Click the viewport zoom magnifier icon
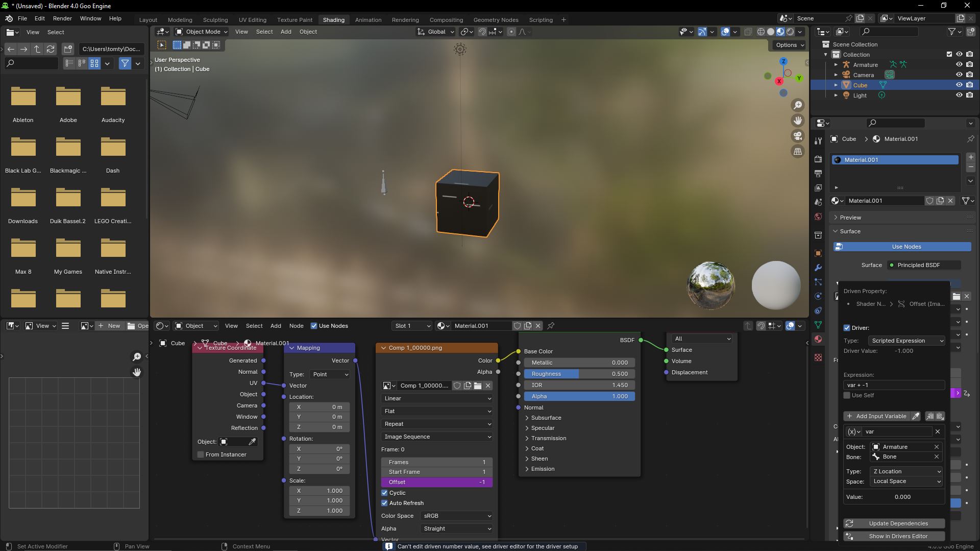 [797, 105]
